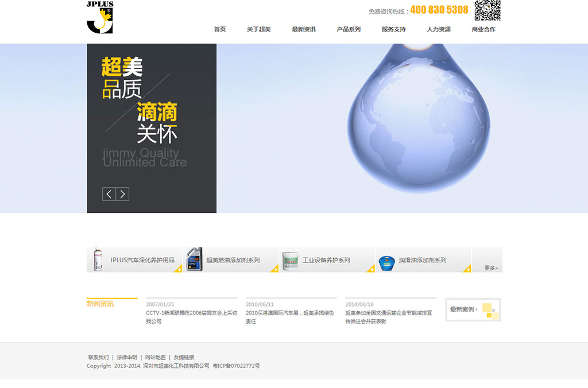Click the blue lubricant additive drum icon

(x=386, y=260)
